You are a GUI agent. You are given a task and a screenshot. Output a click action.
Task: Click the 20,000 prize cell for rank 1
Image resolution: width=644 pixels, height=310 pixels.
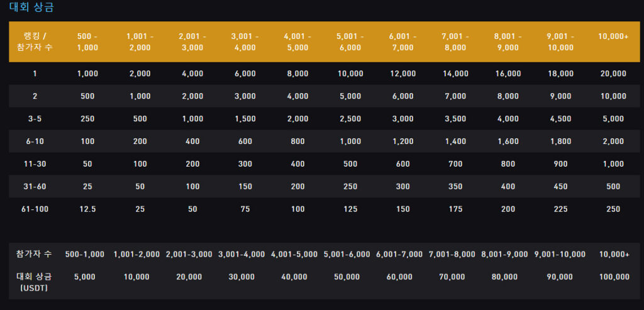pos(613,74)
